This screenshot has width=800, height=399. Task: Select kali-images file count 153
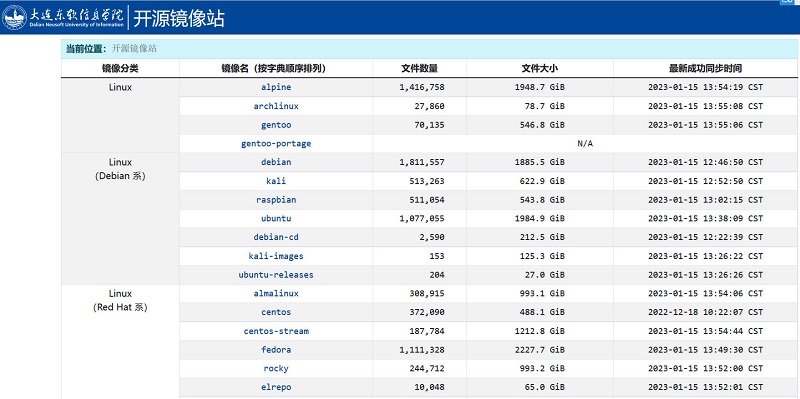pos(437,256)
